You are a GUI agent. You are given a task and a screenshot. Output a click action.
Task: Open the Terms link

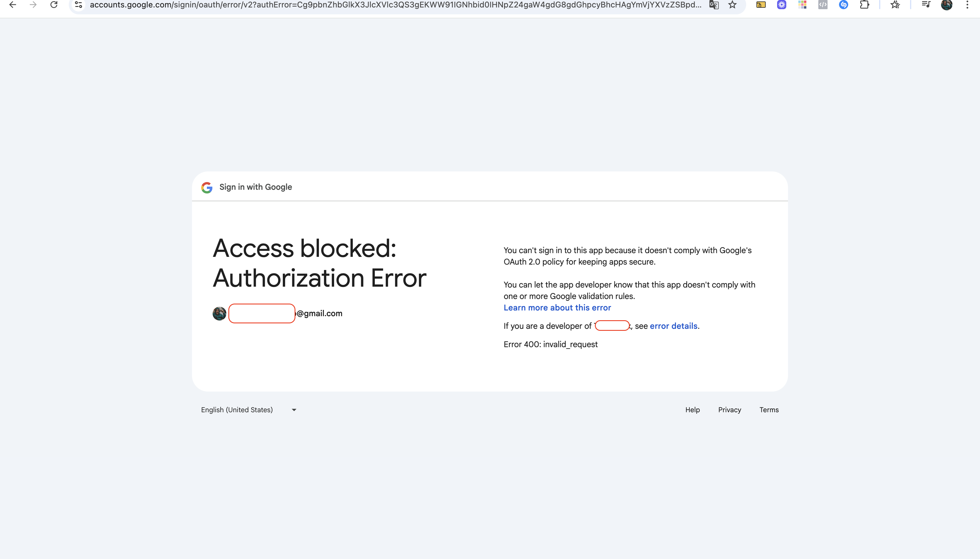click(769, 410)
